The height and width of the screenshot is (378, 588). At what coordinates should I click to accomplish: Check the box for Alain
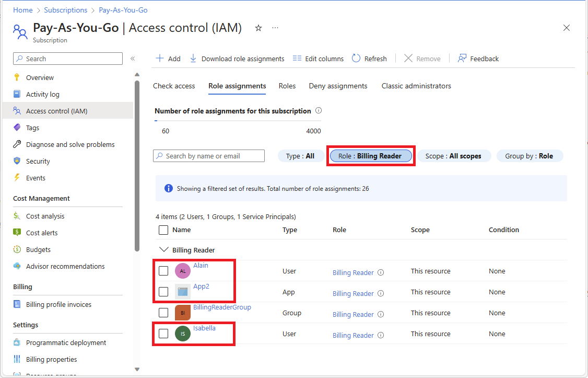coord(163,271)
